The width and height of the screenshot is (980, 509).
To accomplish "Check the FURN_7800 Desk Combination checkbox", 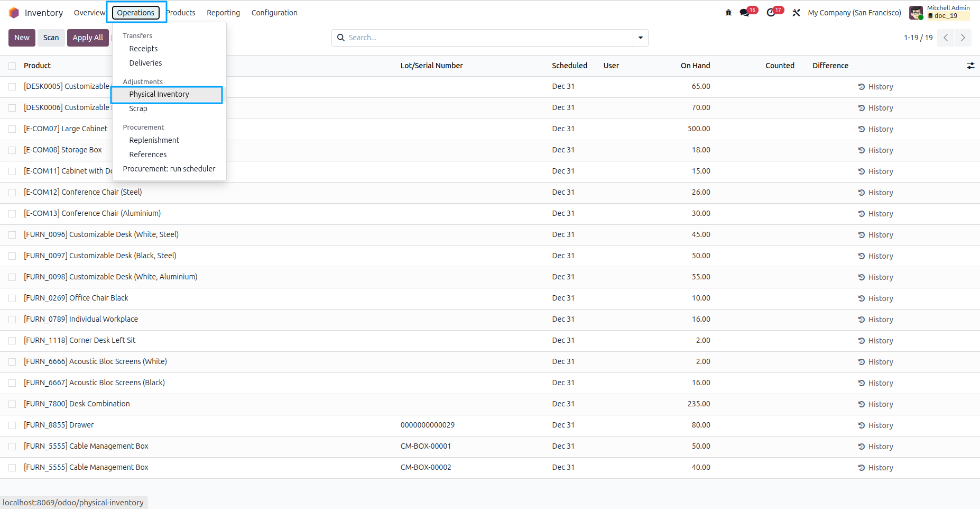I will 12,404.
